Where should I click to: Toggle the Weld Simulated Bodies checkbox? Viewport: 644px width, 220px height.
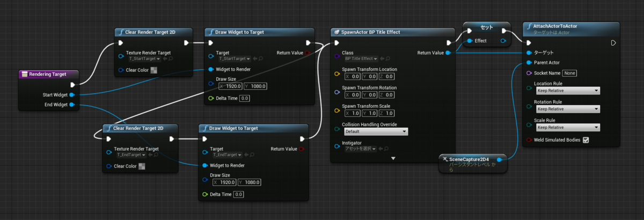[x=586, y=140]
